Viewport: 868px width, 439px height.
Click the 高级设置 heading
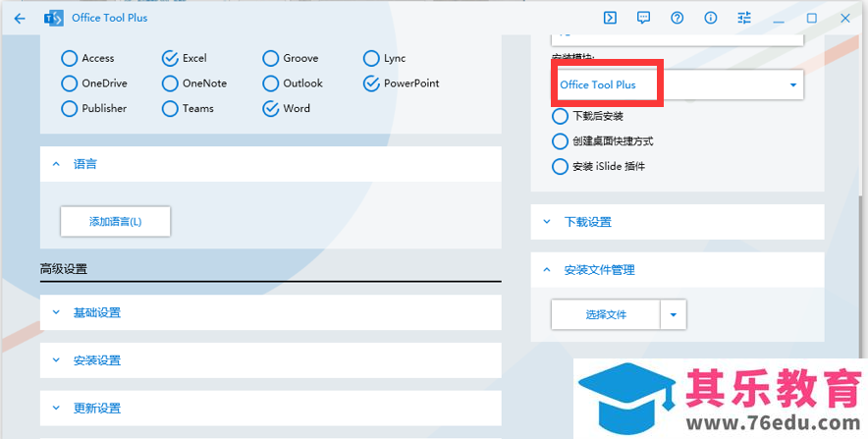64,270
